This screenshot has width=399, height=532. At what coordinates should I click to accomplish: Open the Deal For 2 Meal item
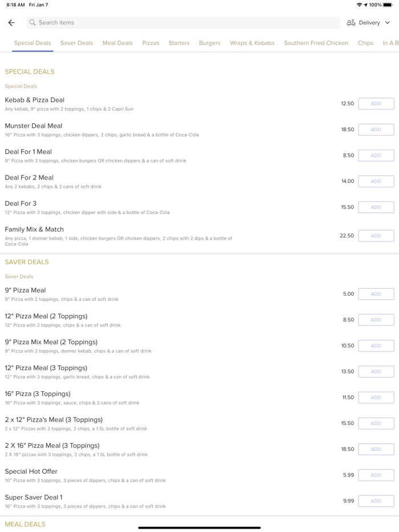[x=29, y=178]
